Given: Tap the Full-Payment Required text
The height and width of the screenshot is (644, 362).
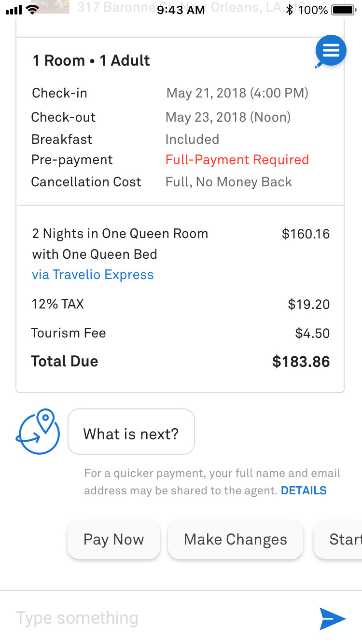Looking at the screenshot, I should pyautogui.click(x=237, y=160).
